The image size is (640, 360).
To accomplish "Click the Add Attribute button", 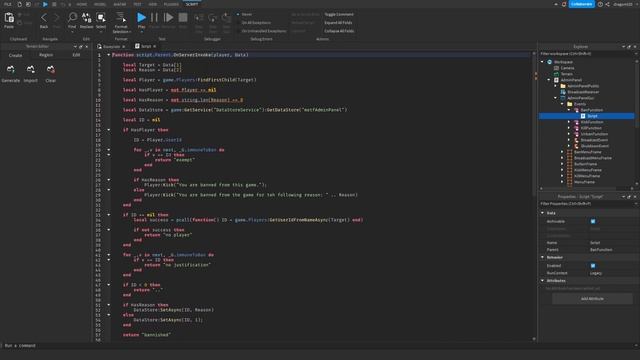I will (x=592, y=299).
